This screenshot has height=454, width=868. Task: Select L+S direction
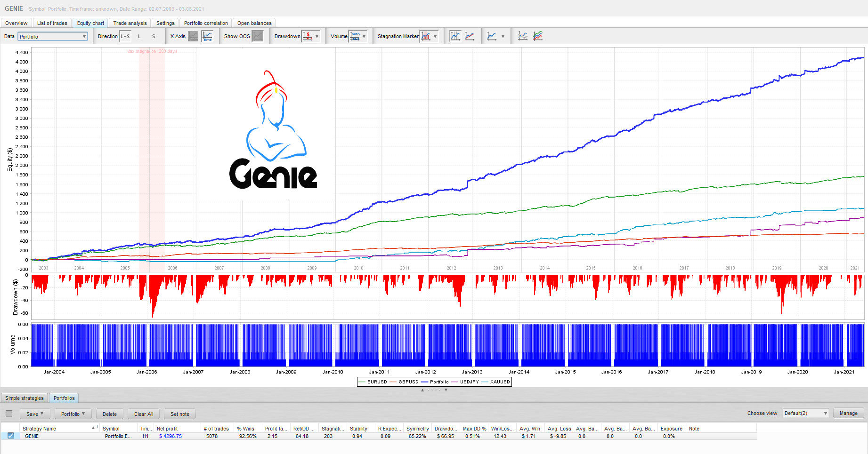[x=125, y=36]
